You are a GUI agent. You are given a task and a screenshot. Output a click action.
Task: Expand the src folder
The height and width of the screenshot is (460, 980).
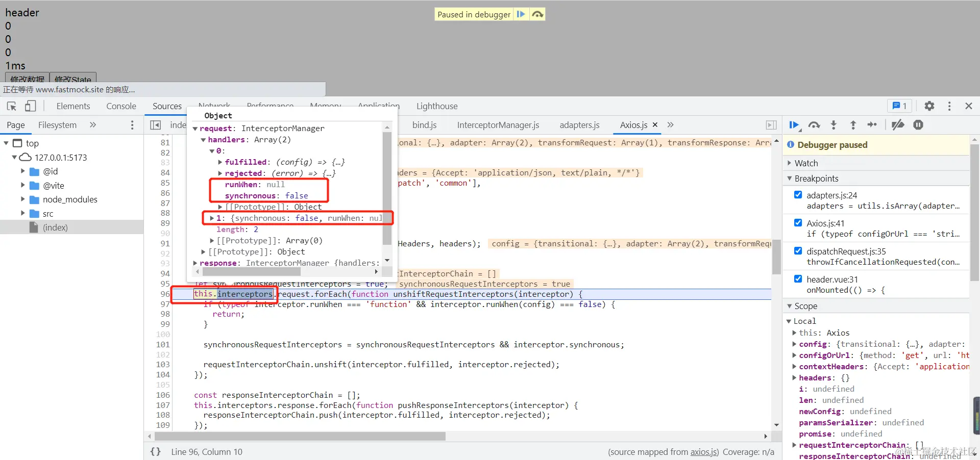[22, 213]
